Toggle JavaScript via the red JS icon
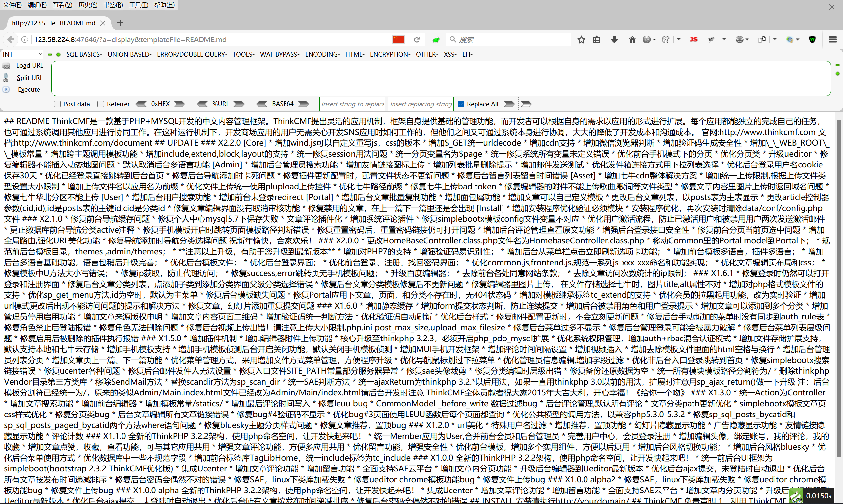843x504 pixels. coord(694,39)
